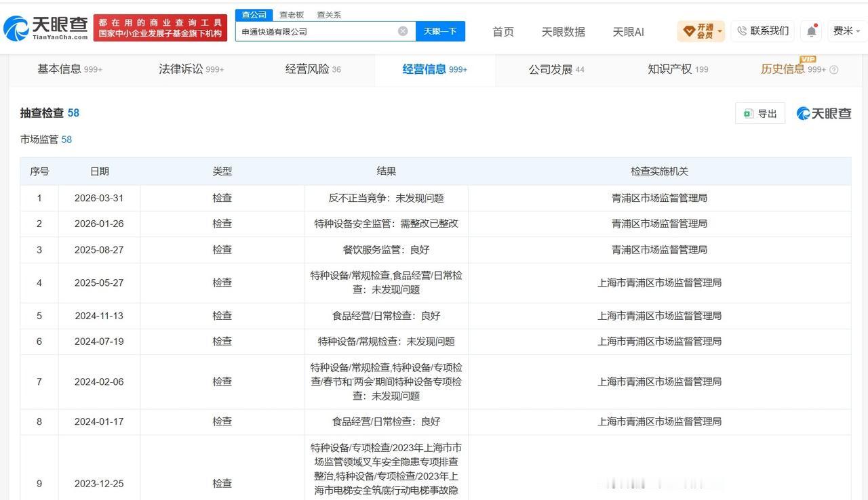The width and height of the screenshot is (868, 500).
Task: Click the 结果 column header
Action: 386,171
